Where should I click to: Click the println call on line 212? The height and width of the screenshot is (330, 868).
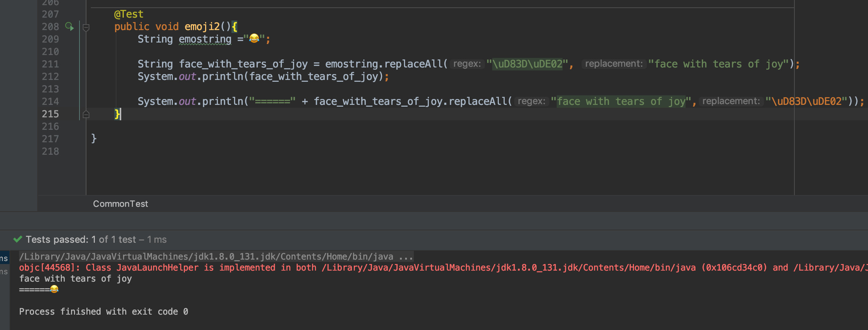[x=223, y=77]
